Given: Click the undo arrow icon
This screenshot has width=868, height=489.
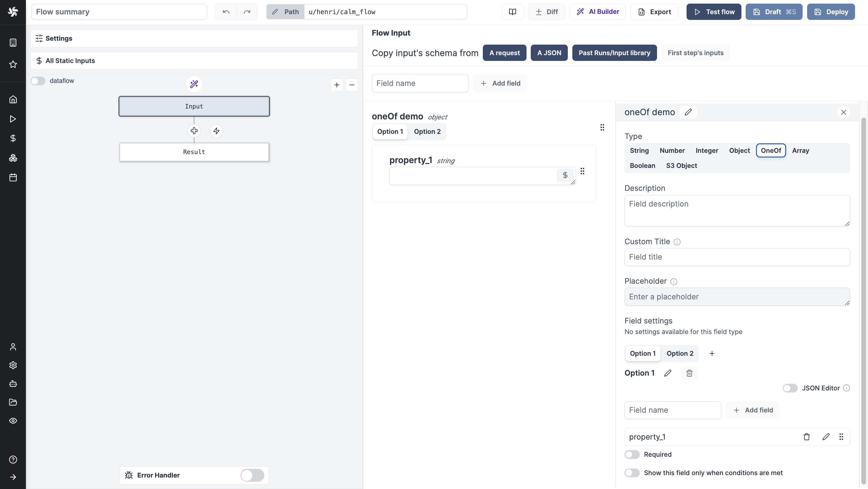Looking at the screenshot, I should pyautogui.click(x=226, y=12).
